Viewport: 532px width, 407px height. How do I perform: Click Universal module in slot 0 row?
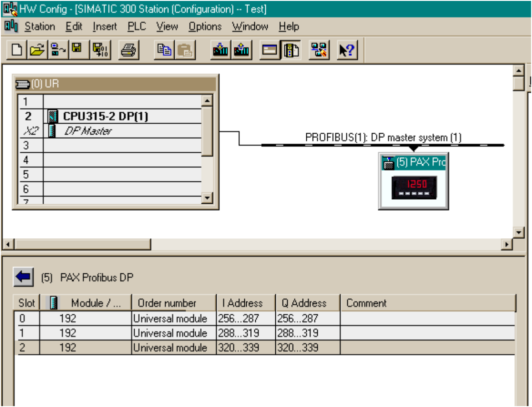(174, 318)
